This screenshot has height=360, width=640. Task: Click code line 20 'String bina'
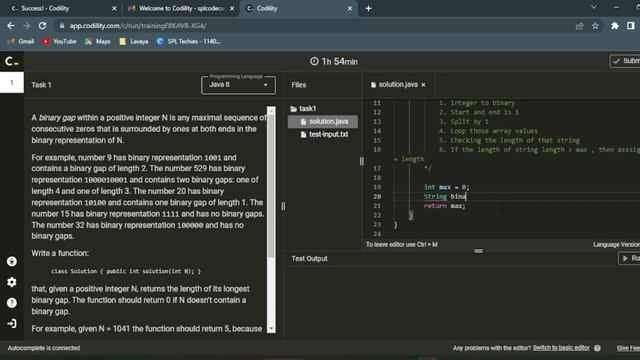pos(445,196)
